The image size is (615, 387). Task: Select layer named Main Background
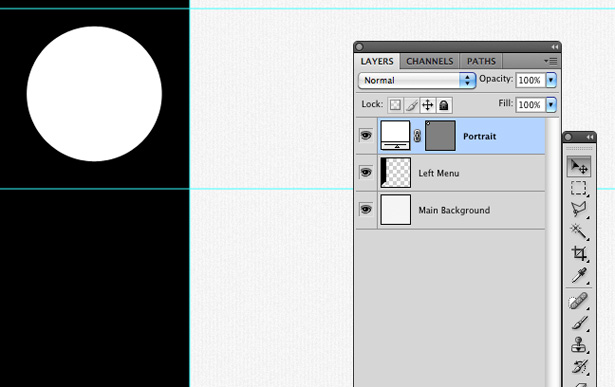tap(454, 211)
